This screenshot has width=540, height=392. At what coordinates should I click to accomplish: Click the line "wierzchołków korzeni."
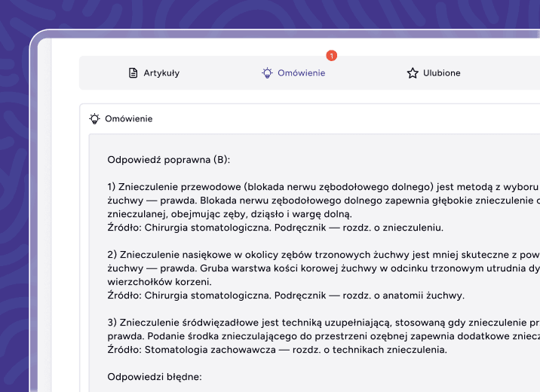click(159, 282)
